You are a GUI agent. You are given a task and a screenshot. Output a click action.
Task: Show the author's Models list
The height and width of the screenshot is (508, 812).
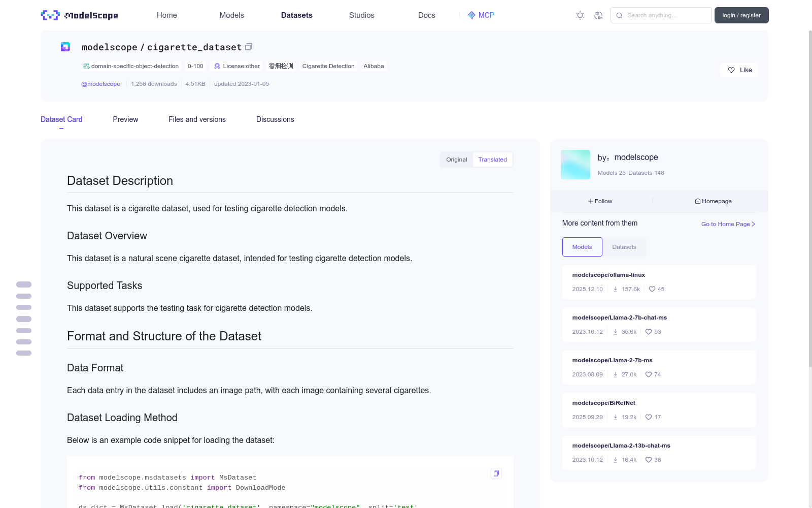582,247
